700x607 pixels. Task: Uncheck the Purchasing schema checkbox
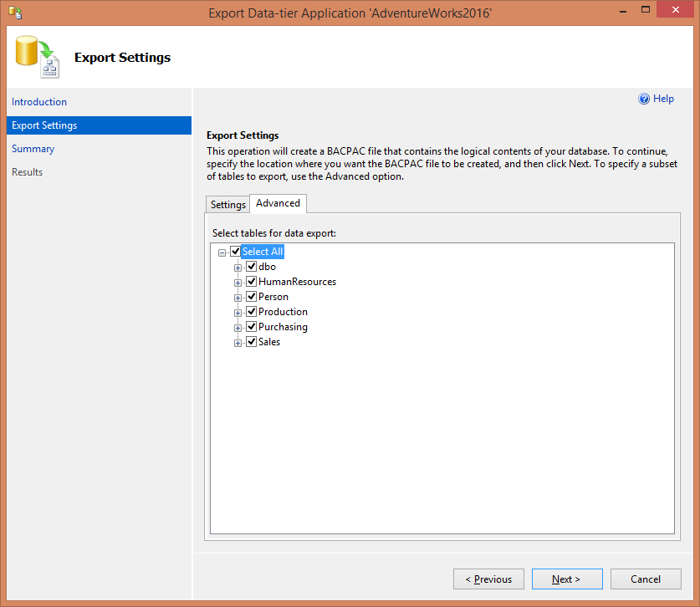pyautogui.click(x=251, y=327)
